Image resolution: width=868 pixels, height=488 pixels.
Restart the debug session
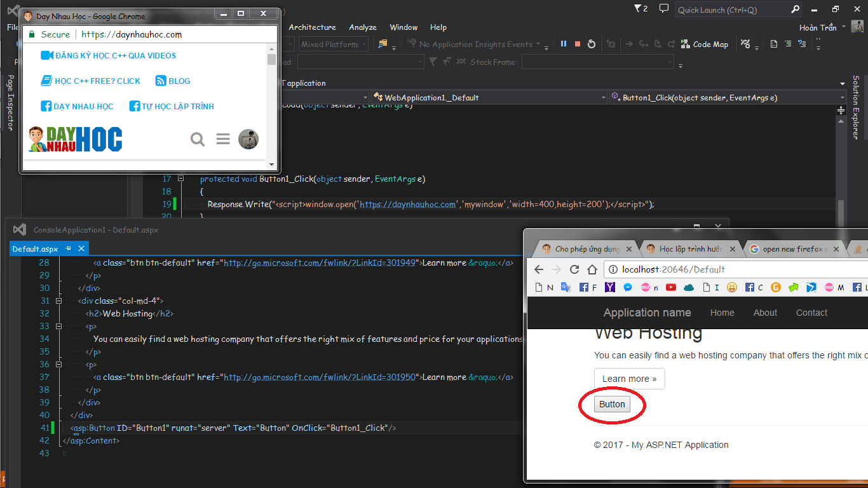point(592,44)
